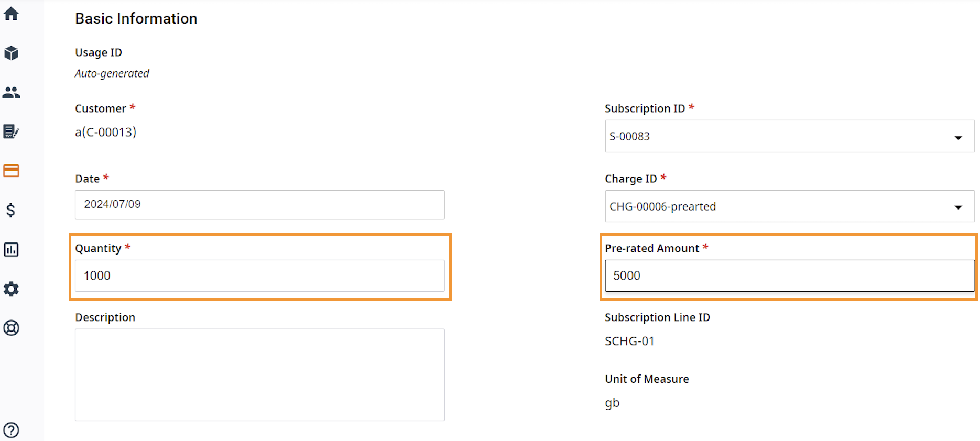The image size is (980, 441).
Task: Expand the Charge ID dropdown arrow
Action: pos(958,207)
